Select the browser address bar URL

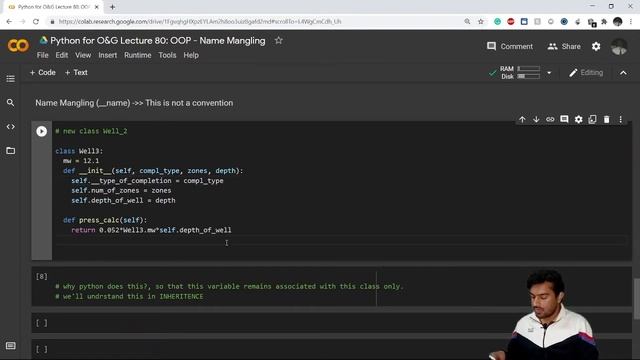point(200,22)
